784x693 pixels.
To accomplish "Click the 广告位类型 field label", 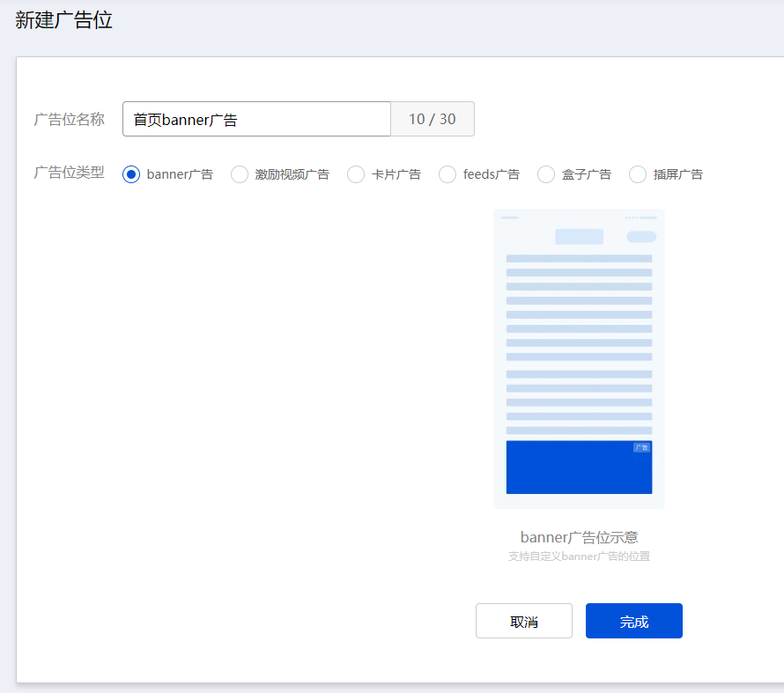I will pos(69,173).
